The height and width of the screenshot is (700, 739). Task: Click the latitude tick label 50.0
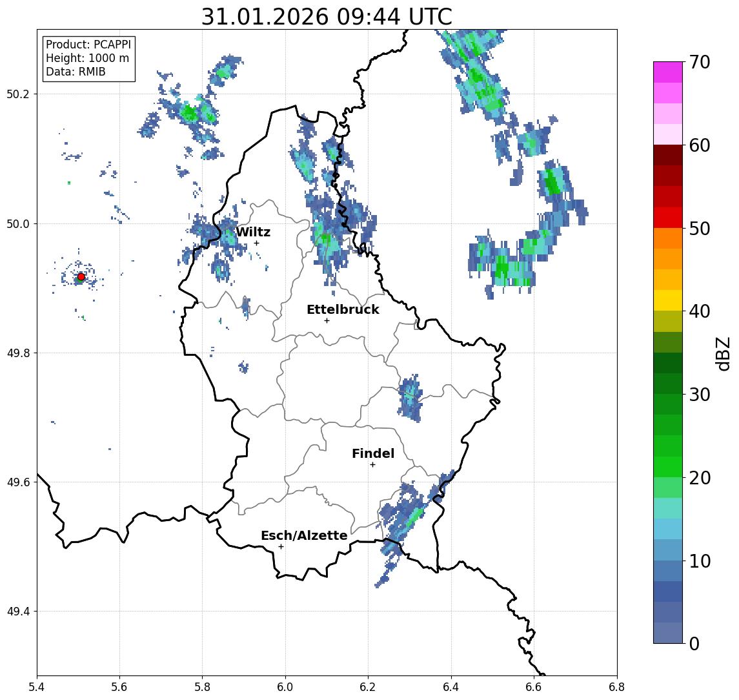(17, 223)
